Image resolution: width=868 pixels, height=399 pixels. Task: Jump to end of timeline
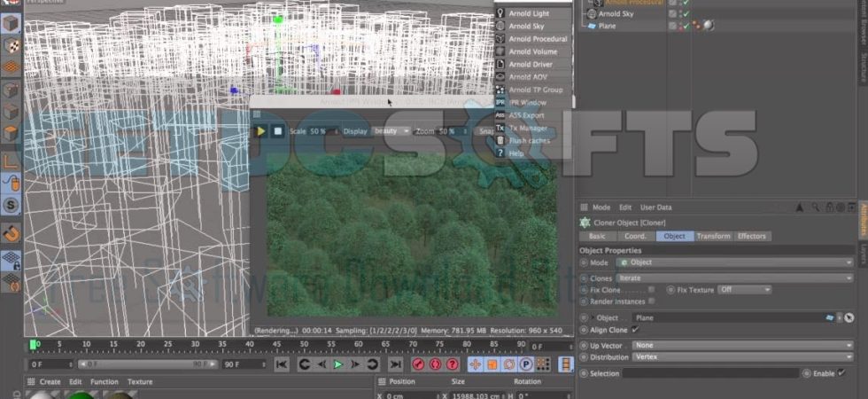coord(395,364)
